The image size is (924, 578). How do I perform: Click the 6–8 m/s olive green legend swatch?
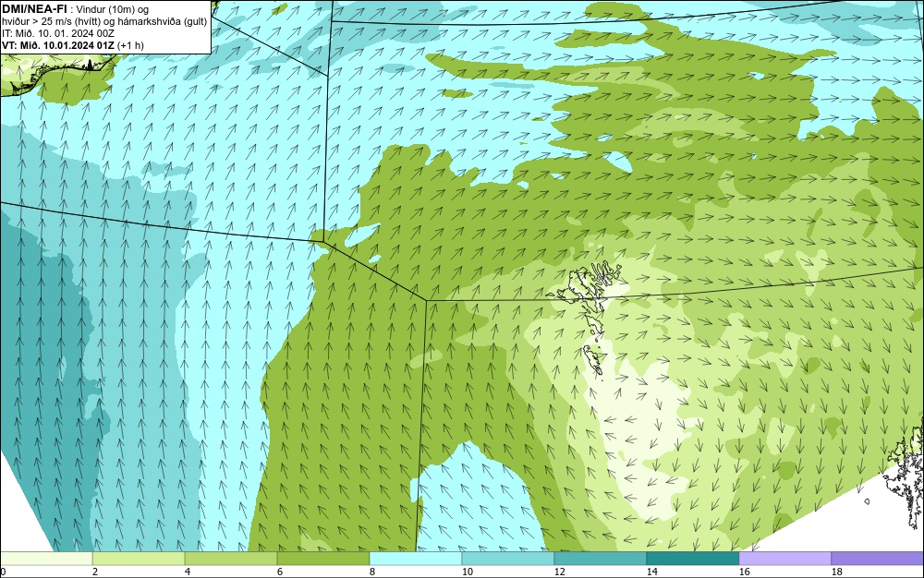(323, 559)
